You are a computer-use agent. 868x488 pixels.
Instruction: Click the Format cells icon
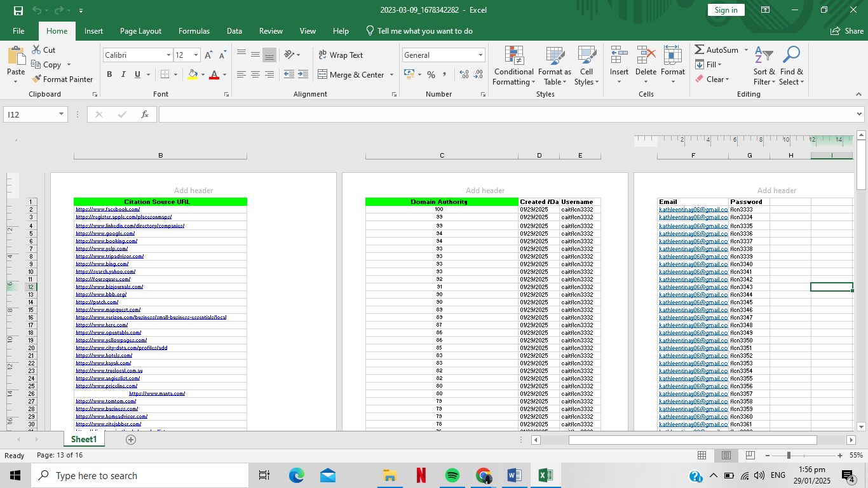[x=672, y=55]
